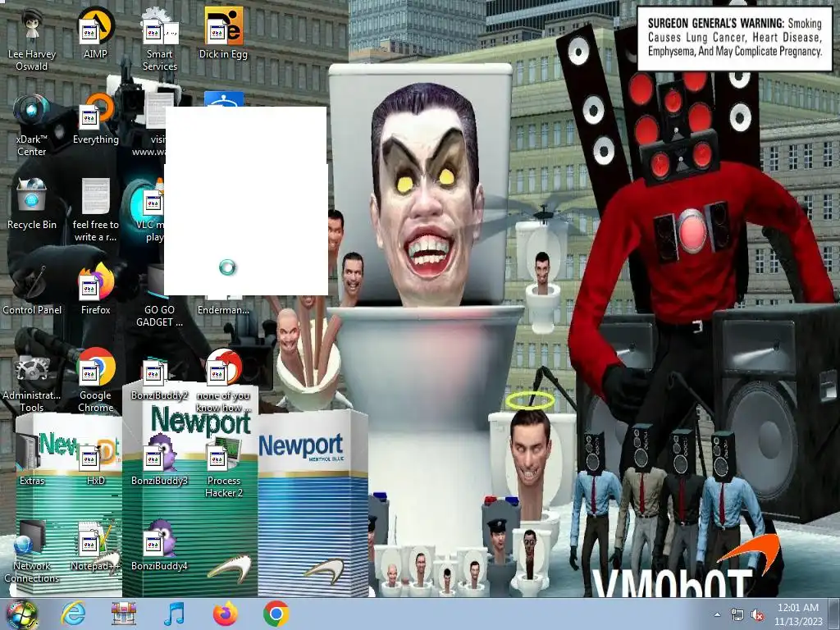Image resolution: width=840 pixels, height=630 pixels.
Task: Select the Enderman... desktop icon label
Action: pos(223,309)
